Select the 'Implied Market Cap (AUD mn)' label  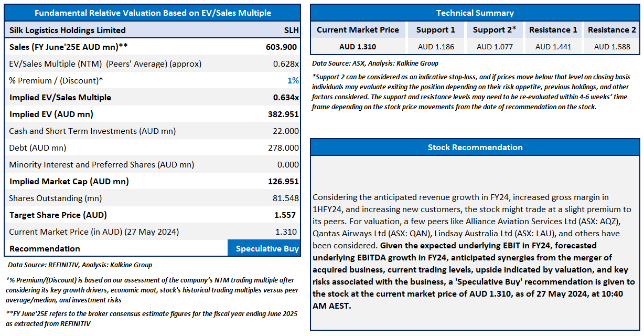click(x=69, y=181)
